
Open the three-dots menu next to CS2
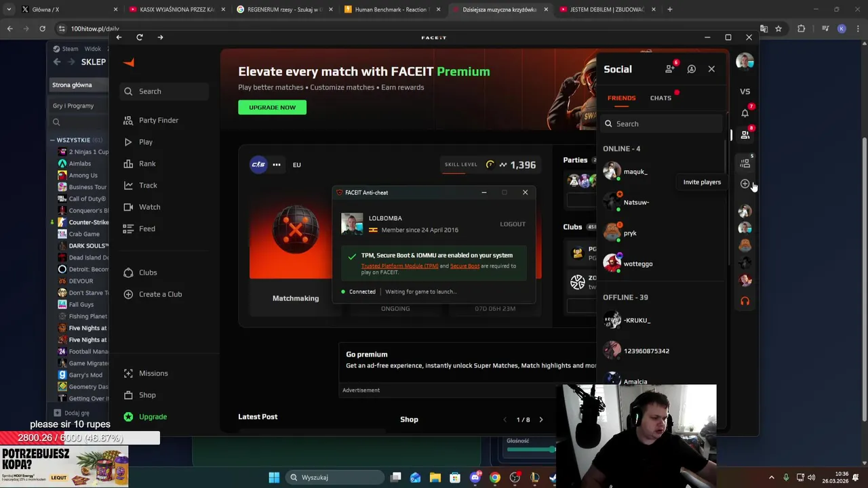coord(276,165)
